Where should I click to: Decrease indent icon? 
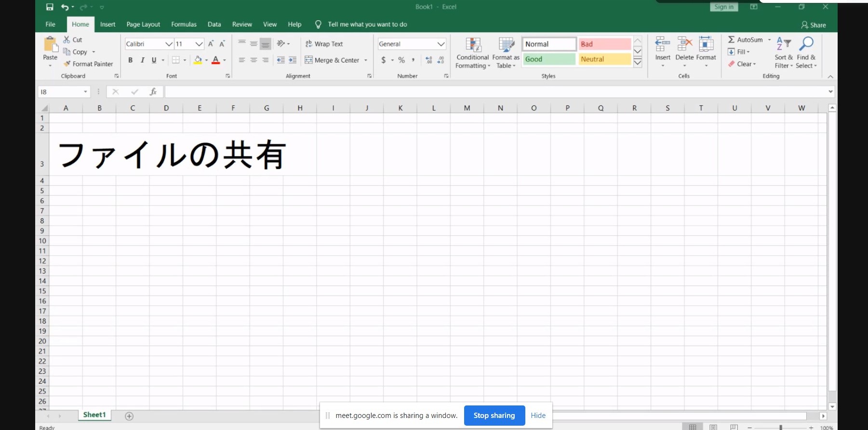pos(280,60)
